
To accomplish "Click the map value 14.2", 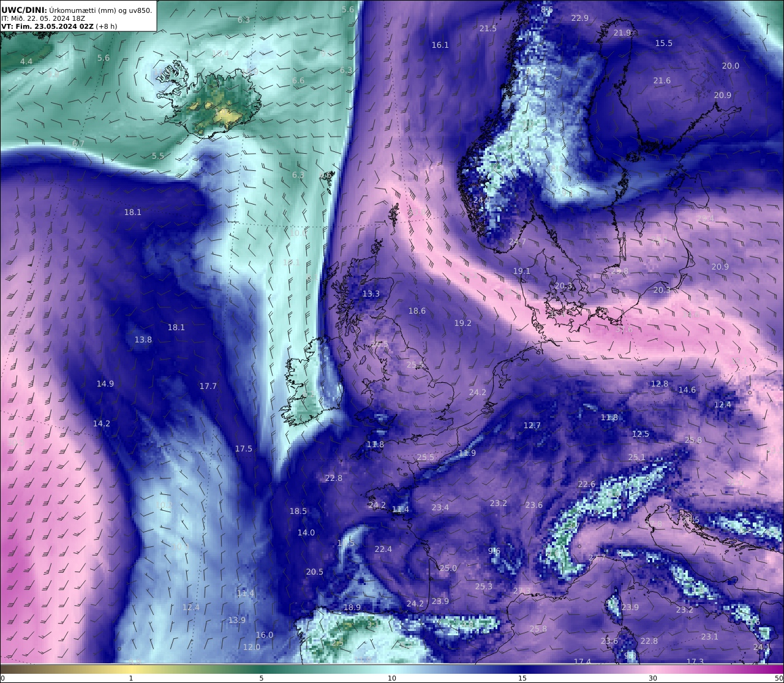I will [x=102, y=424].
